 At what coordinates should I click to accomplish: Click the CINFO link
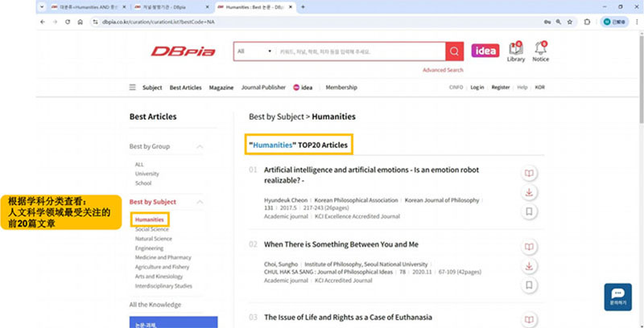456,88
